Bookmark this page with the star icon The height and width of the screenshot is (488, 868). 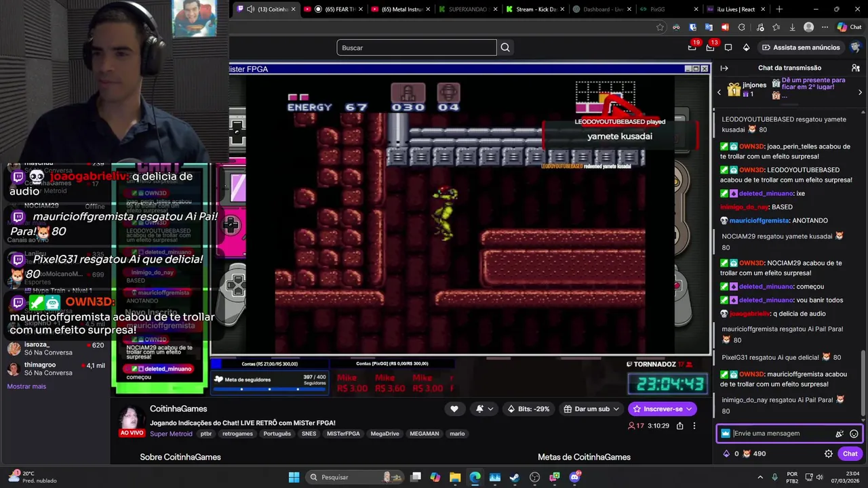pyautogui.click(x=660, y=27)
